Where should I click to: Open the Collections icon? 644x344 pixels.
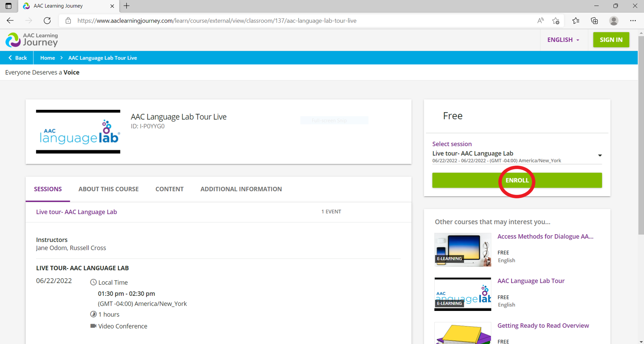(595, 20)
